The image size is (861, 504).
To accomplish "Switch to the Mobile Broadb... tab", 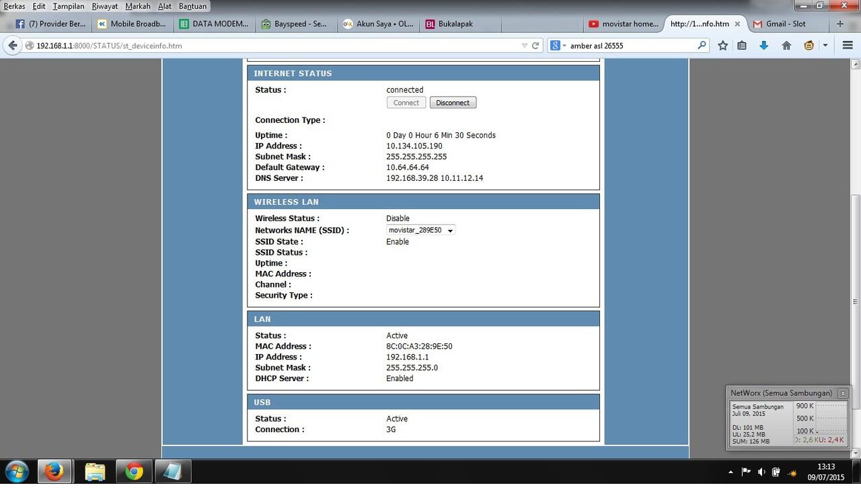I will (131, 24).
